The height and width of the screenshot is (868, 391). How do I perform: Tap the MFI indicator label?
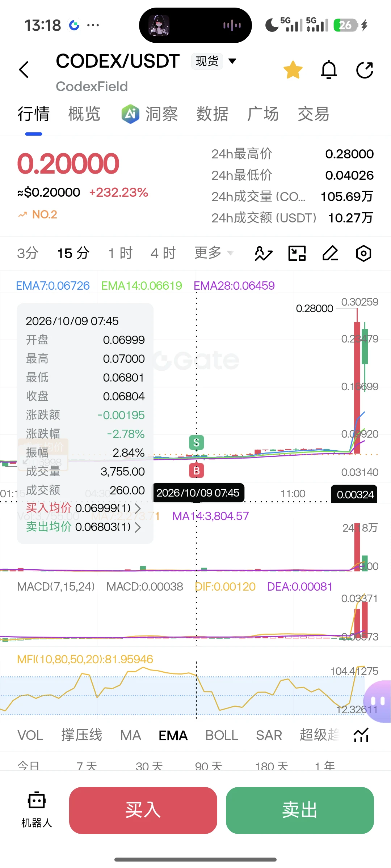85,659
